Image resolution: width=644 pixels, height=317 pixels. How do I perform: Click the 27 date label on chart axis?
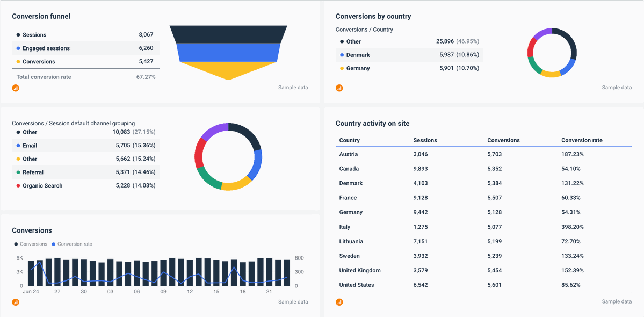click(x=57, y=292)
